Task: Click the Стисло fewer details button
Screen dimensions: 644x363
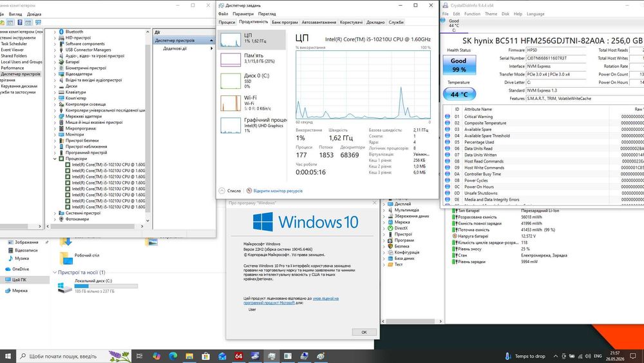Action: point(230,191)
